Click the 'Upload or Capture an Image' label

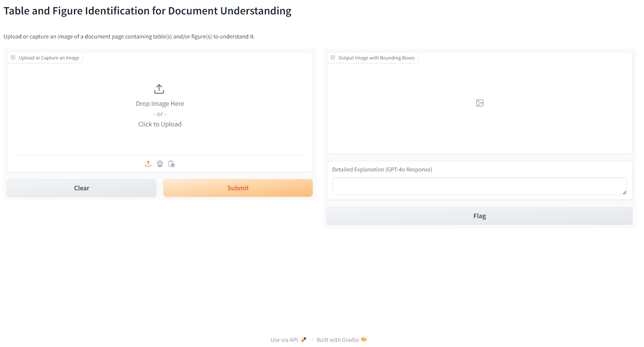(x=49, y=58)
